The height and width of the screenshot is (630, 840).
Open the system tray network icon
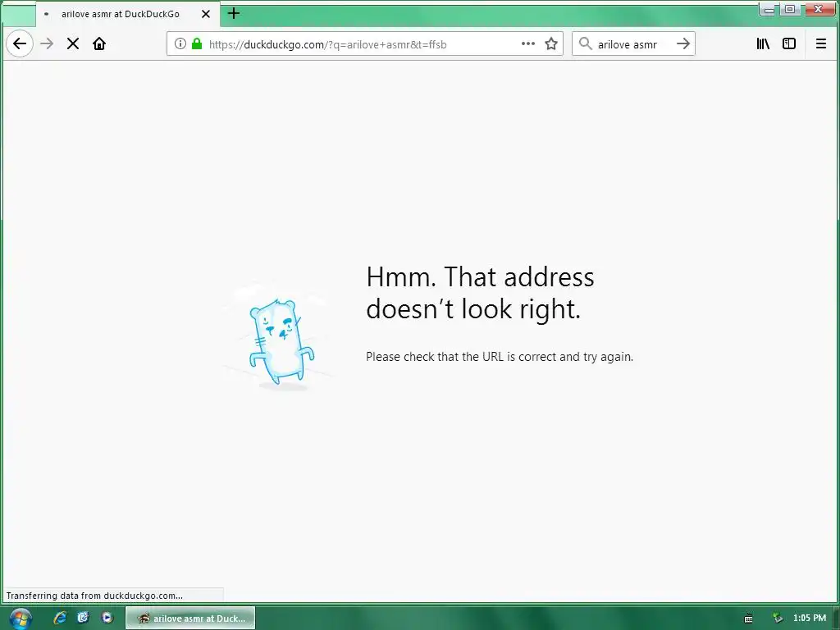point(778,619)
